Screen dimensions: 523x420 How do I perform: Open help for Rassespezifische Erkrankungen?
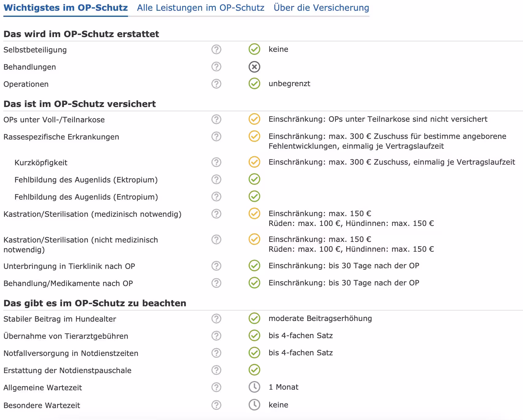coord(216,136)
